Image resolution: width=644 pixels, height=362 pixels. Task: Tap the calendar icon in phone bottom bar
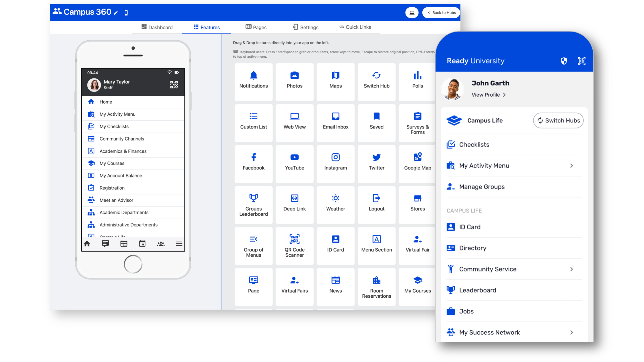click(142, 244)
